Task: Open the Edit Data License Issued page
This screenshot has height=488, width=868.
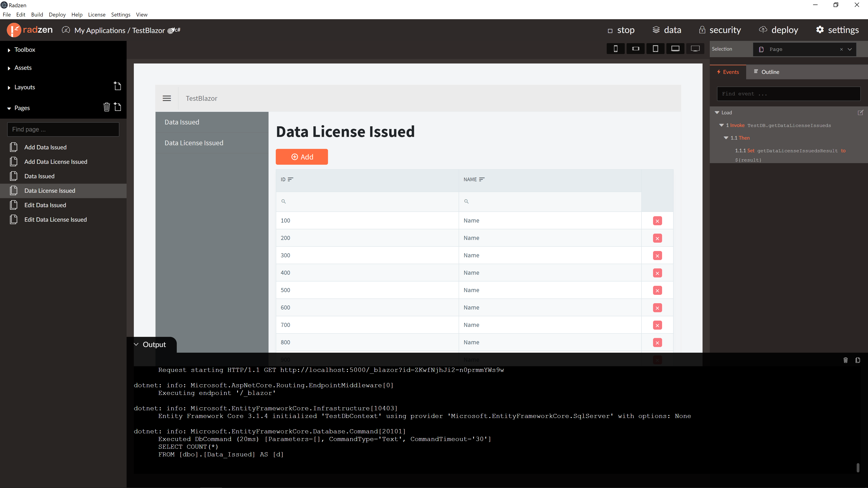Action: pos(63,220)
